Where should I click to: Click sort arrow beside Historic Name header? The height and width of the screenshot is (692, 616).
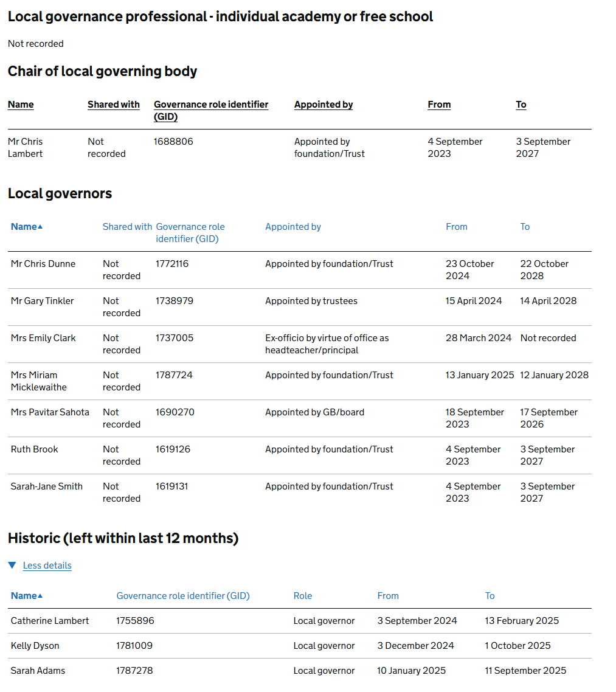point(40,596)
